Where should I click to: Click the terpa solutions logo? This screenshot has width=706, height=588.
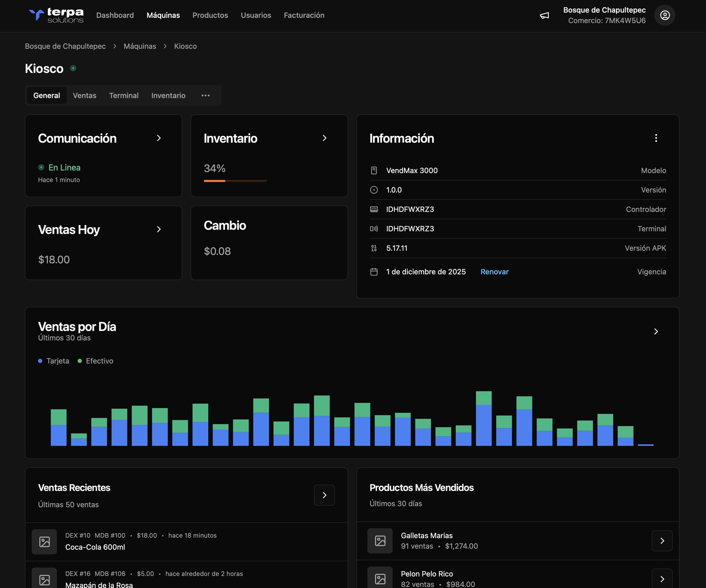click(x=56, y=15)
